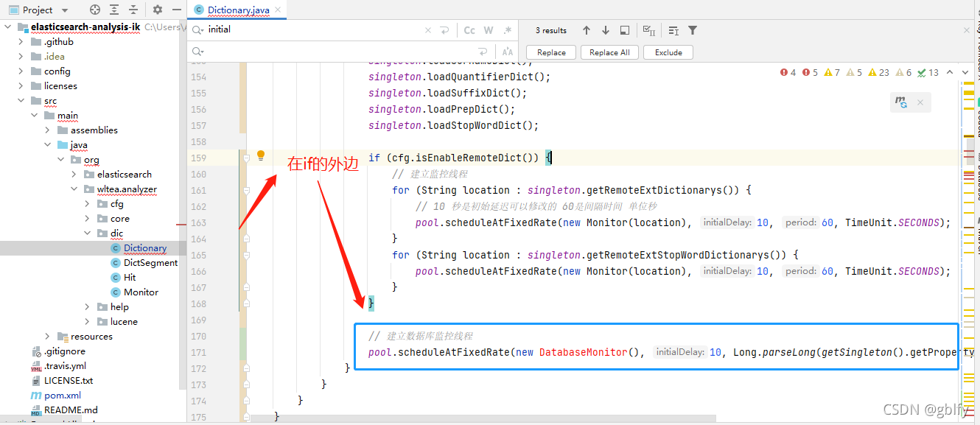
Task: Toggle Preserve Case (AA) option
Action: coord(507,52)
